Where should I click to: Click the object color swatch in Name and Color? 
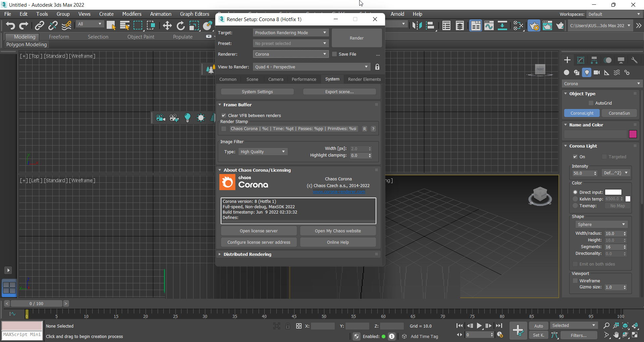[633, 134]
